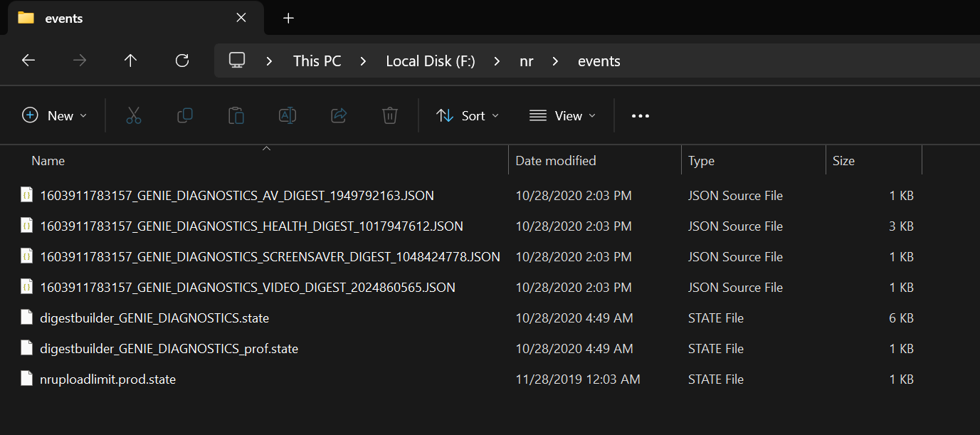Navigate to Local Disk (F:) via breadcrumb

(x=430, y=61)
